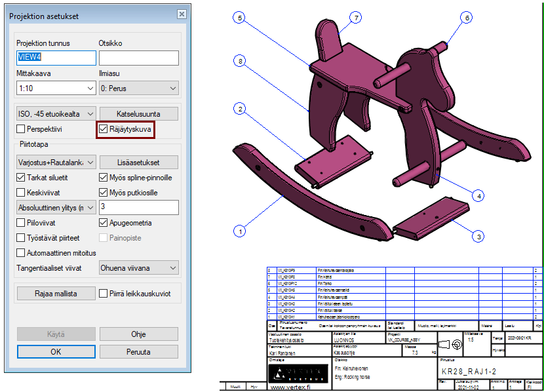Click balloon number 8 on drawing

point(241,61)
